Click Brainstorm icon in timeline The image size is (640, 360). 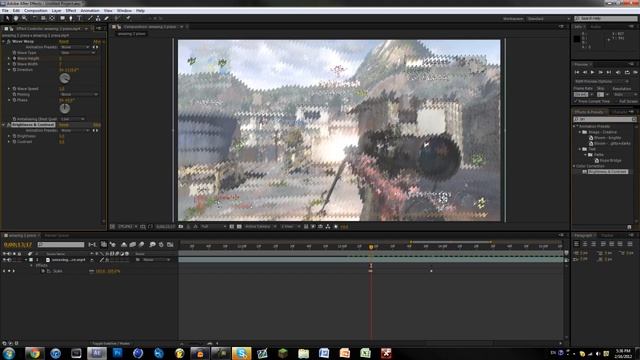152,244
